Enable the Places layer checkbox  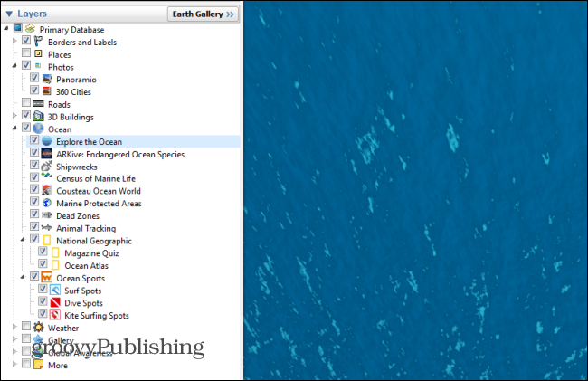click(x=26, y=52)
